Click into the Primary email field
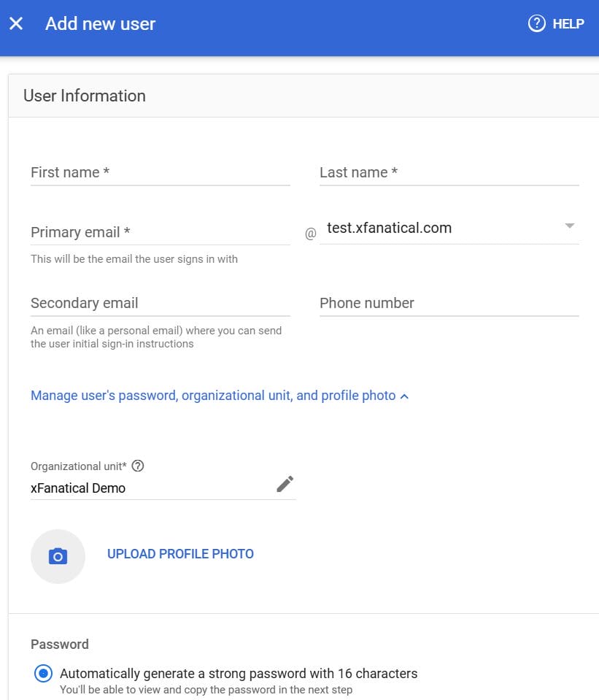 click(x=160, y=233)
